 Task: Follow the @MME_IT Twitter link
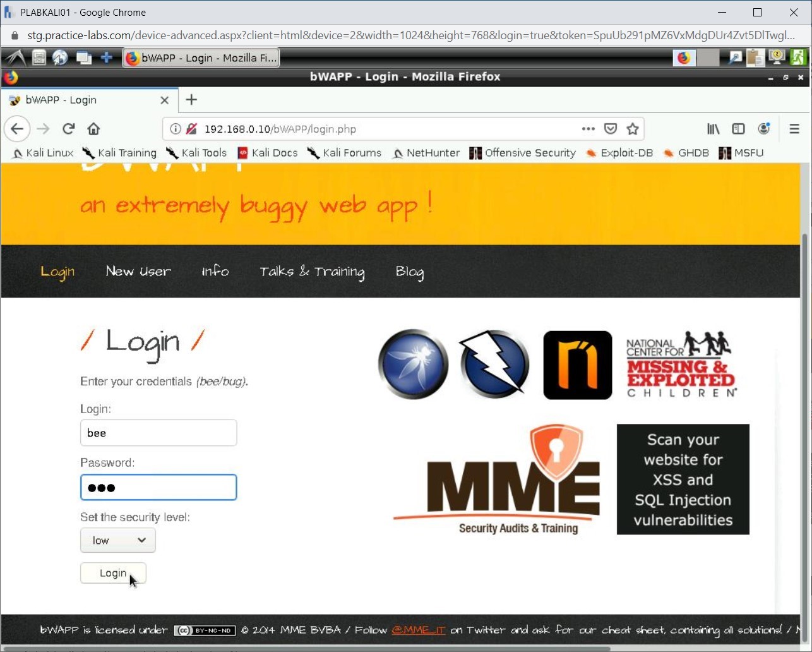(x=418, y=630)
